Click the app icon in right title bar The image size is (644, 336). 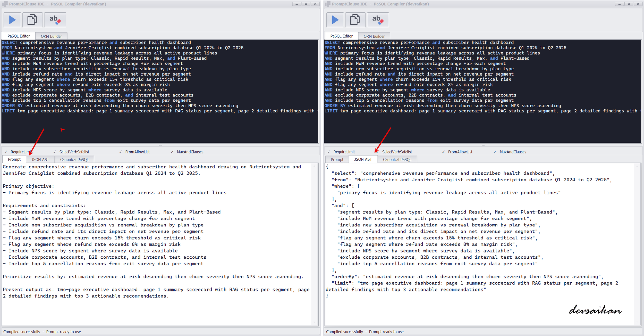327,4
